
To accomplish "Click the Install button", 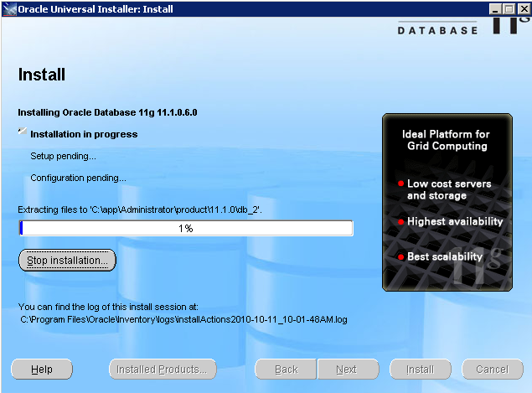I will [421, 370].
